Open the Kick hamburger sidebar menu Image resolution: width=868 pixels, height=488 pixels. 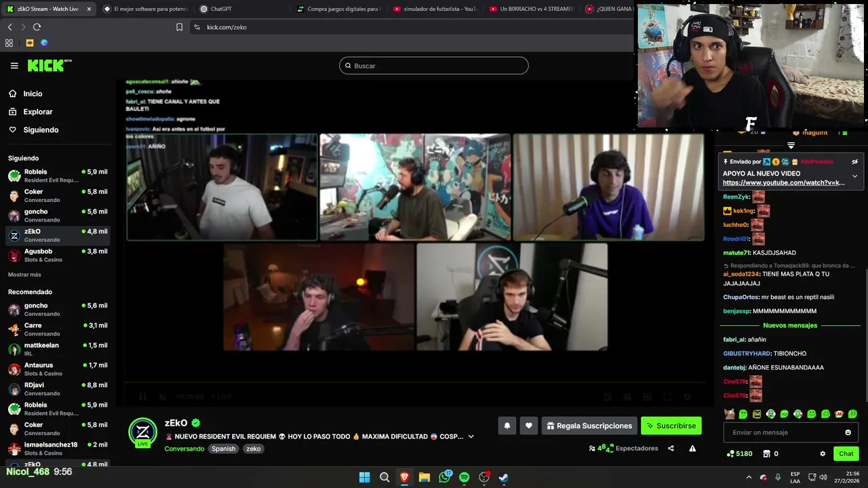(x=14, y=66)
